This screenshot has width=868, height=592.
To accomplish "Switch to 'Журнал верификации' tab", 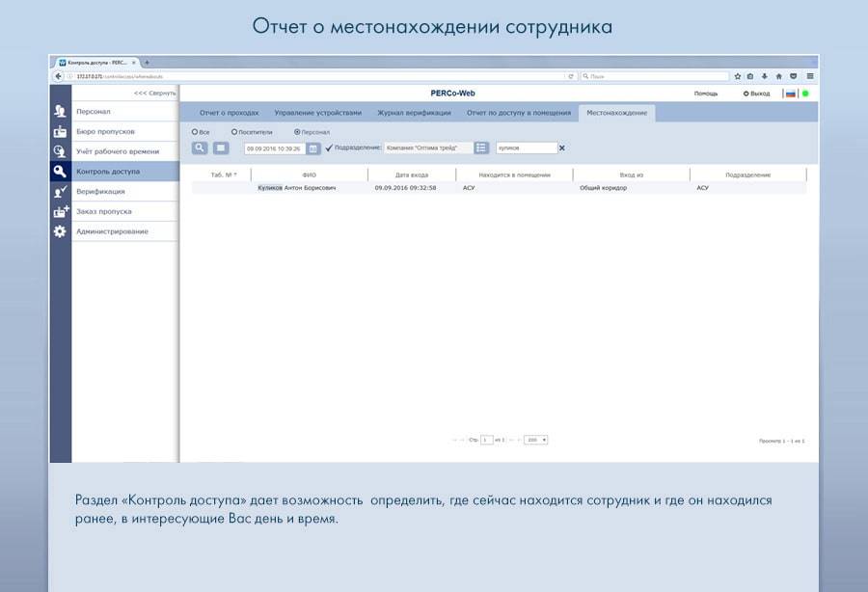I will pos(414,113).
